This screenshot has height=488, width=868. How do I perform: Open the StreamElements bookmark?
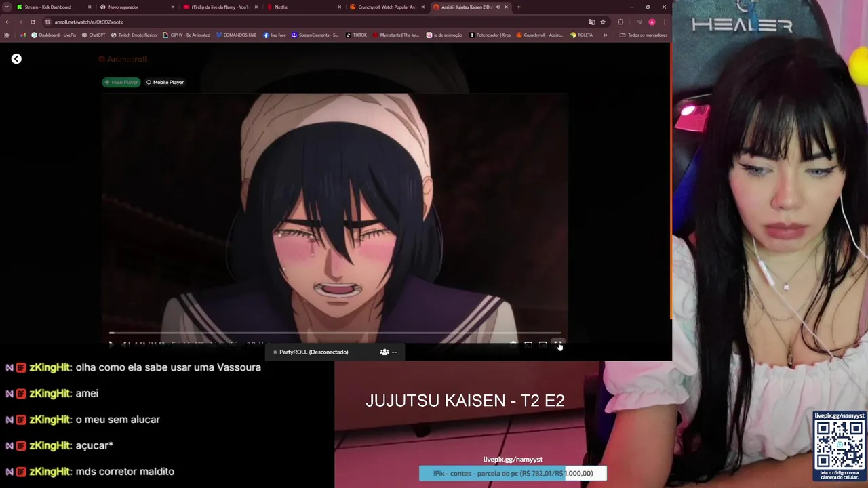(315, 35)
